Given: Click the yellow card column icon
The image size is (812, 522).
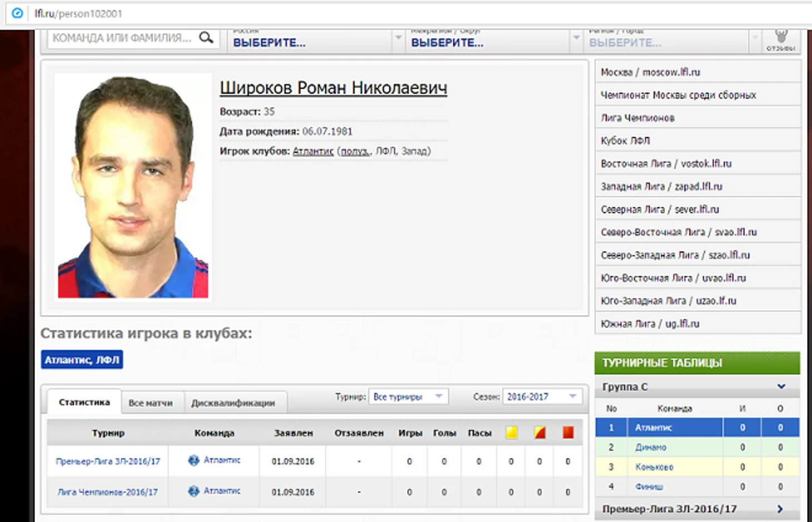Looking at the screenshot, I should (512, 432).
